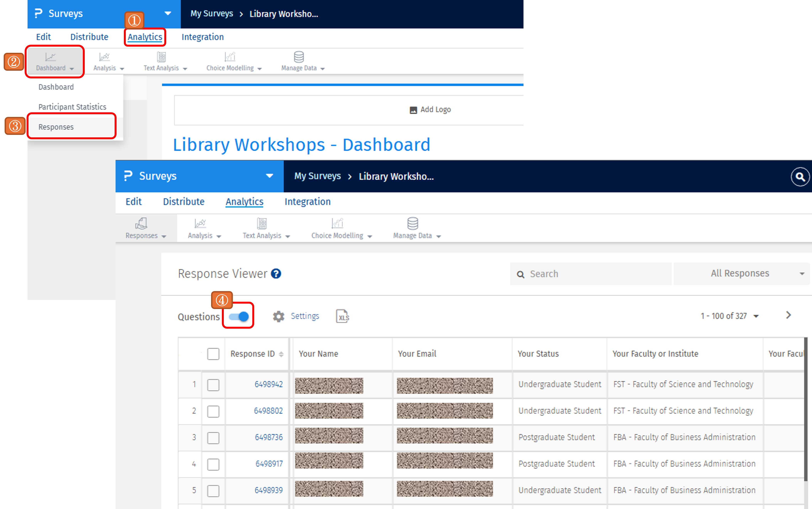The image size is (812, 509).
Task: Open Edit tab in front window
Action: click(x=134, y=202)
